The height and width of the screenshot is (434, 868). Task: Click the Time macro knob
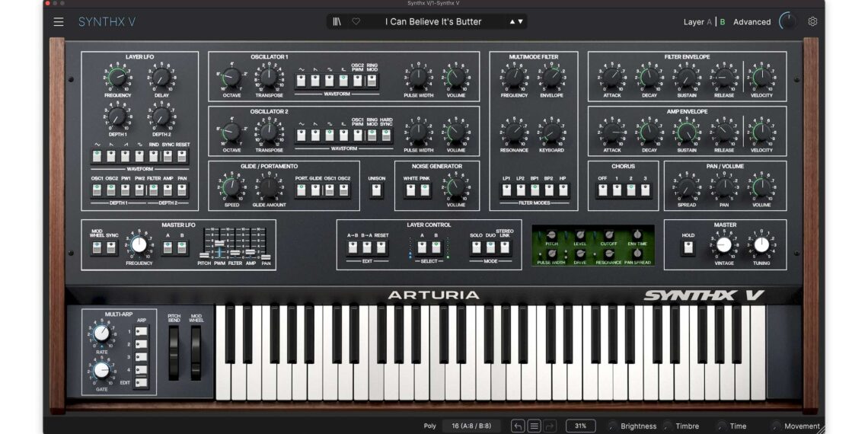(722, 426)
